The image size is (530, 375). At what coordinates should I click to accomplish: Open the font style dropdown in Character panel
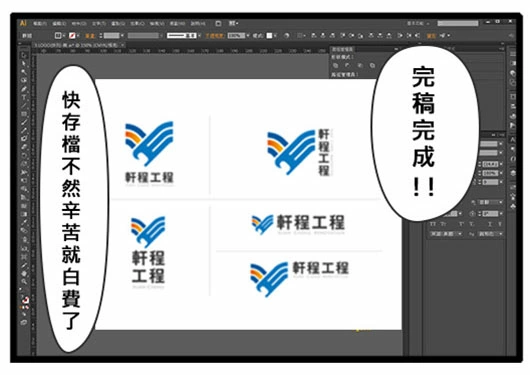(501, 153)
